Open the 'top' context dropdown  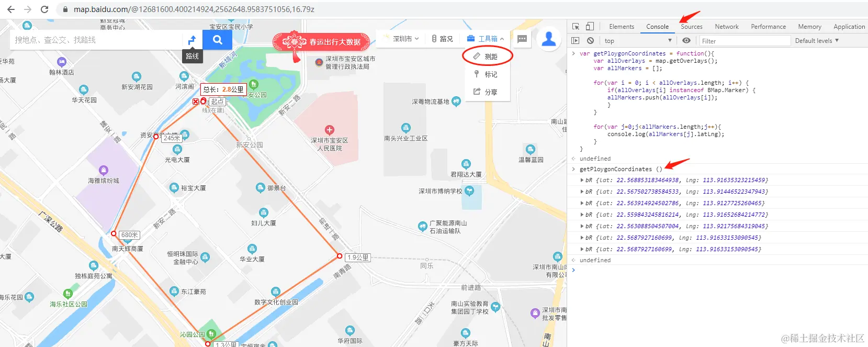(638, 40)
